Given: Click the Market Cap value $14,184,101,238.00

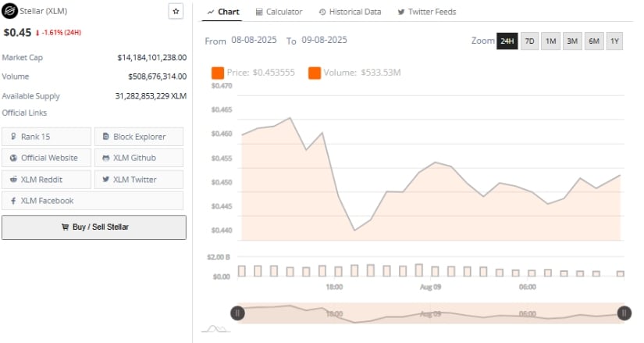Looking at the screenshot, I should coord(152,58).
